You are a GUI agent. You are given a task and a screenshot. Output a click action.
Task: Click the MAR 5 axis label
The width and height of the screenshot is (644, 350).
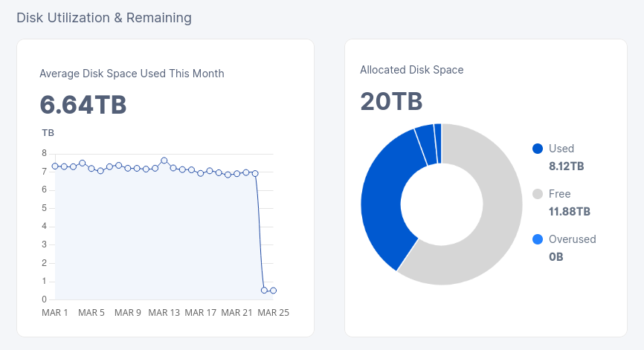click(91, 313)
